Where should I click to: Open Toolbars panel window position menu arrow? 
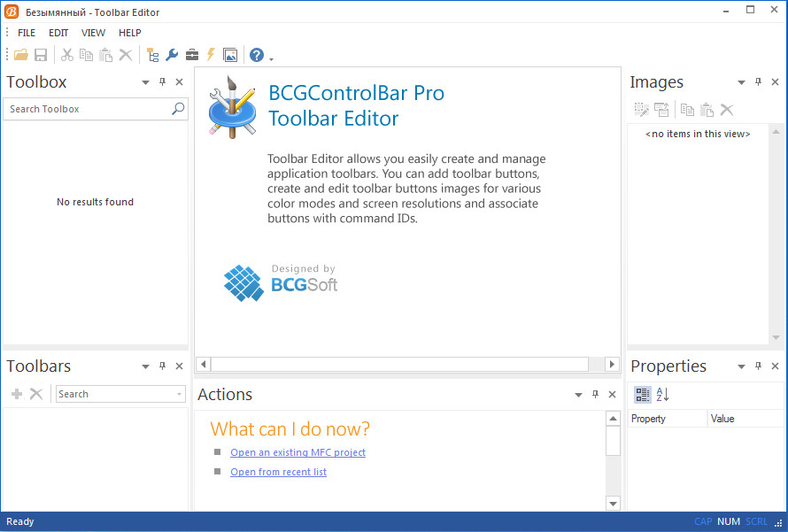[145, 366]
